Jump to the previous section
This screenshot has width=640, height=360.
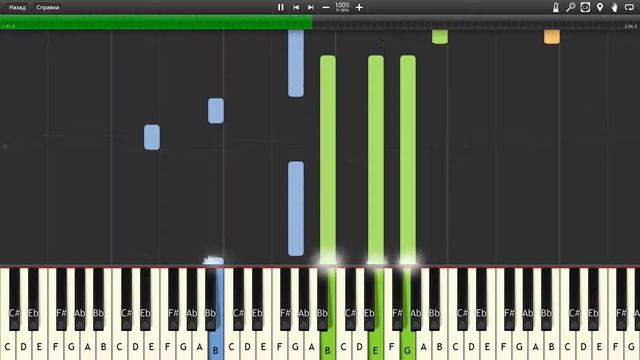point(296,7)
